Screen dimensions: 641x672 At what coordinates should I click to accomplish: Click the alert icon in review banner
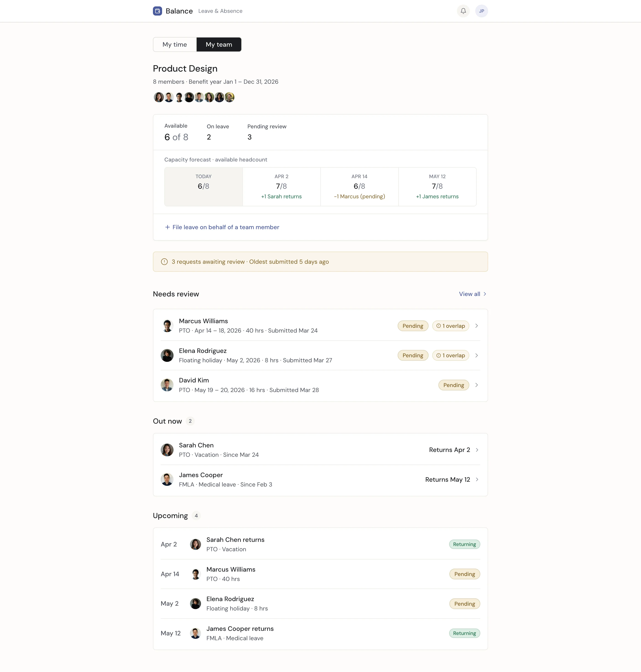click(164, 262)
